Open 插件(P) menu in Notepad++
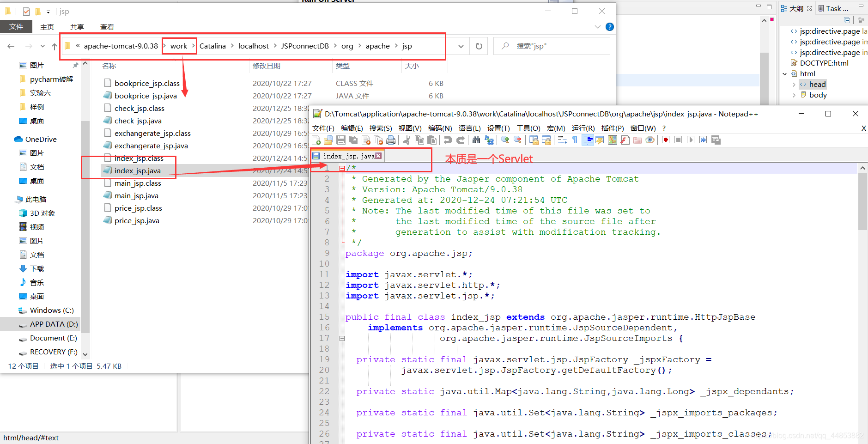The image size is (868, 444). [613, 128]
